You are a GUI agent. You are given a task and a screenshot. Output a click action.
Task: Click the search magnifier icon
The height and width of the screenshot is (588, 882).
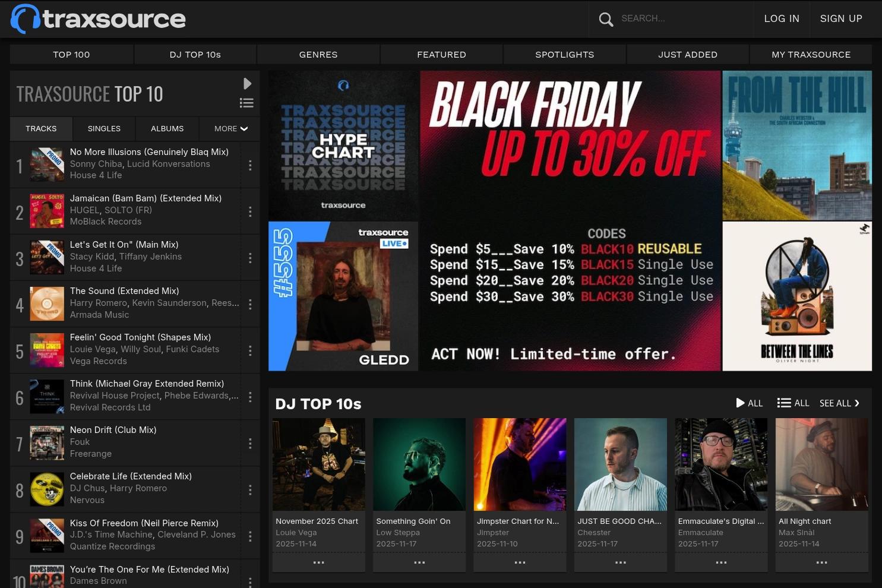[x=606, y=19]
